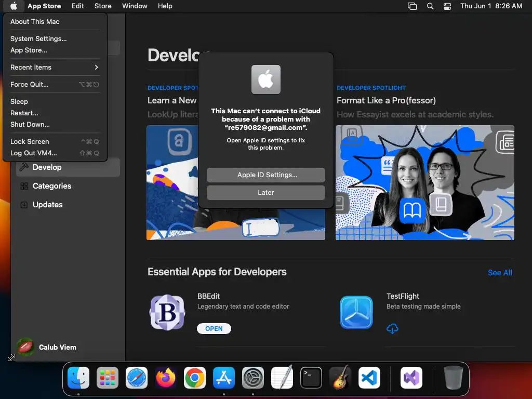Open the App Store application menu
This screenshot has width=532, height=399.
(44, 6)
